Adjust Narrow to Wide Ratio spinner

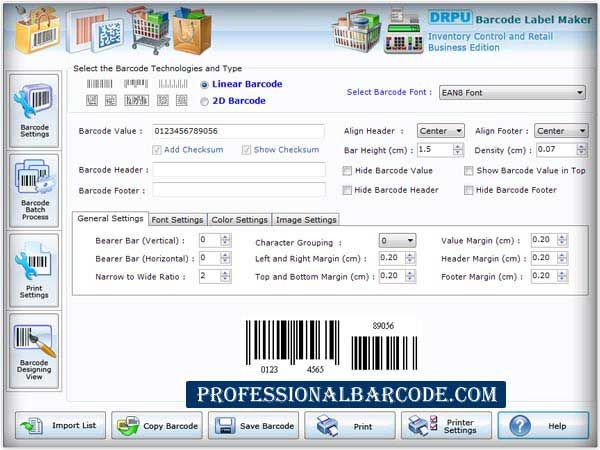pyautogui.click(x=225, y=276)
